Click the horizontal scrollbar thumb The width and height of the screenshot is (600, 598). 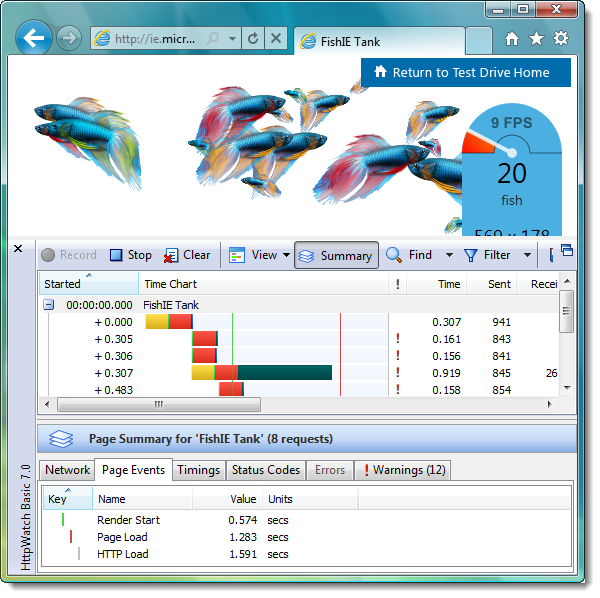point(159,404)
